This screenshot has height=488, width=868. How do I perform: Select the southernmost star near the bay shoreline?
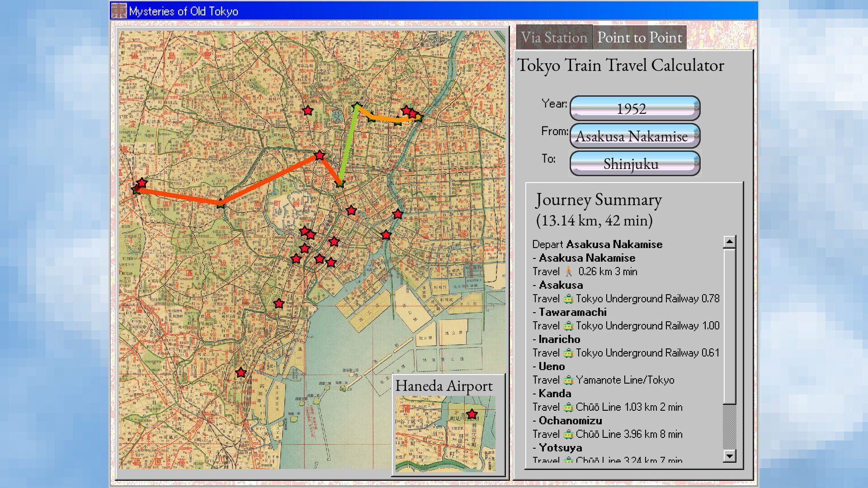tap(241, 372)
